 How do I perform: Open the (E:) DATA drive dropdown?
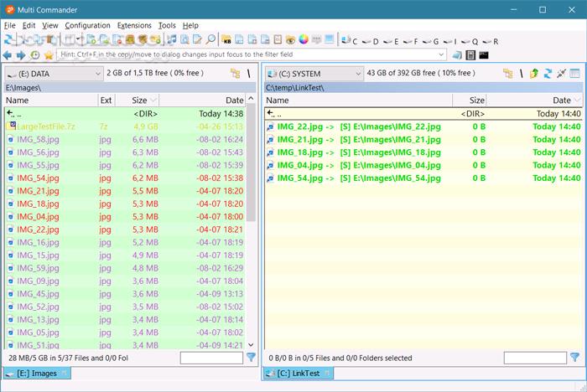click(54, 74)
